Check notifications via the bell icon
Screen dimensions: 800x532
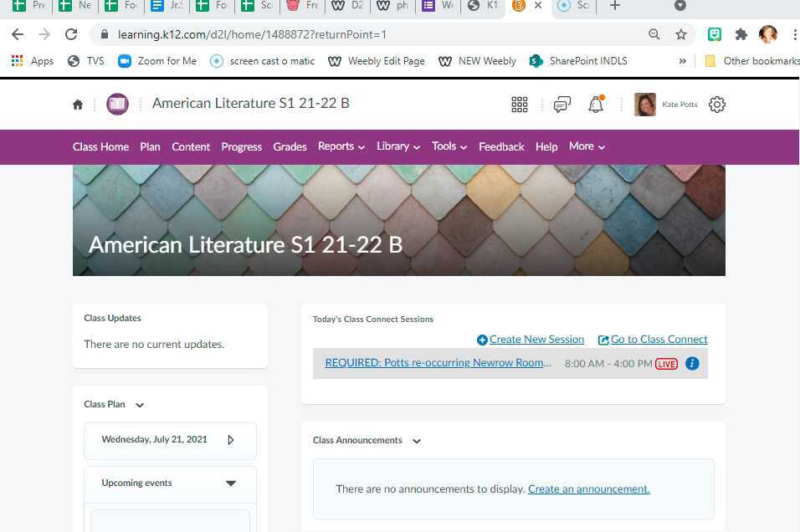tap(594, 104)
